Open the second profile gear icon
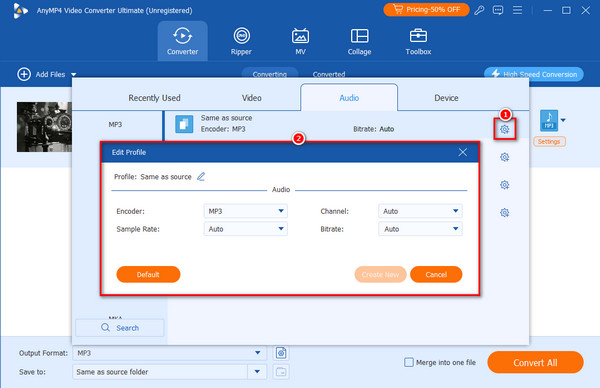 (x=505, y=157)
